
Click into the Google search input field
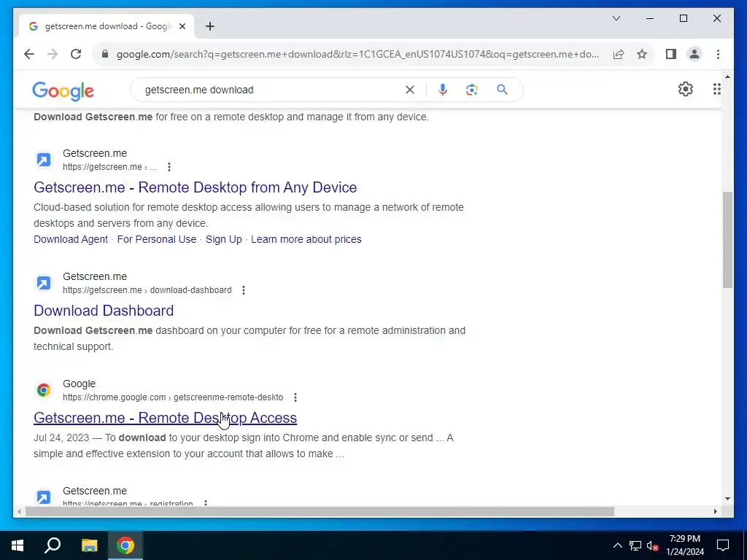click(x=271, y=90)
